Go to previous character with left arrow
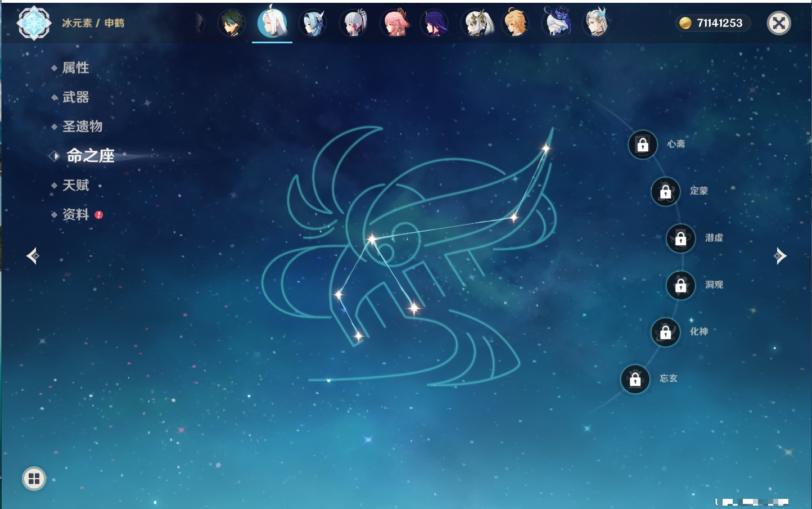 click(x=33, y=256)
